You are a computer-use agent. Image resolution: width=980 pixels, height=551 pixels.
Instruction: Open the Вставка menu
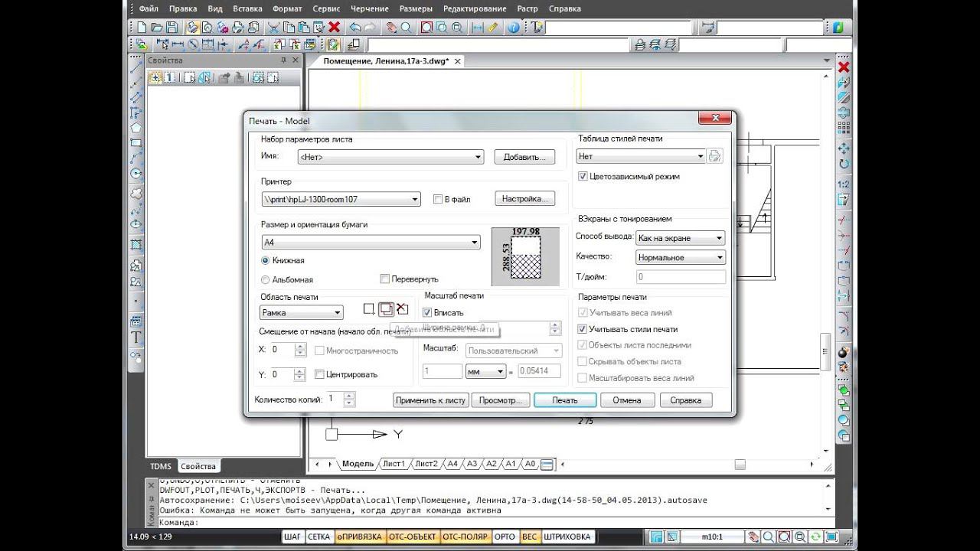tap(247, 8)
